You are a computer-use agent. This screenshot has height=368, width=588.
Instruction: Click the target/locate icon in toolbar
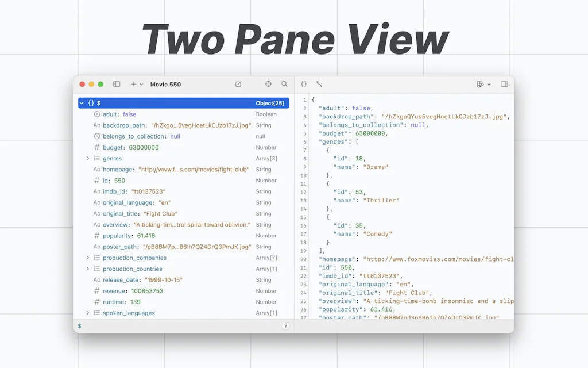[268, 84]
